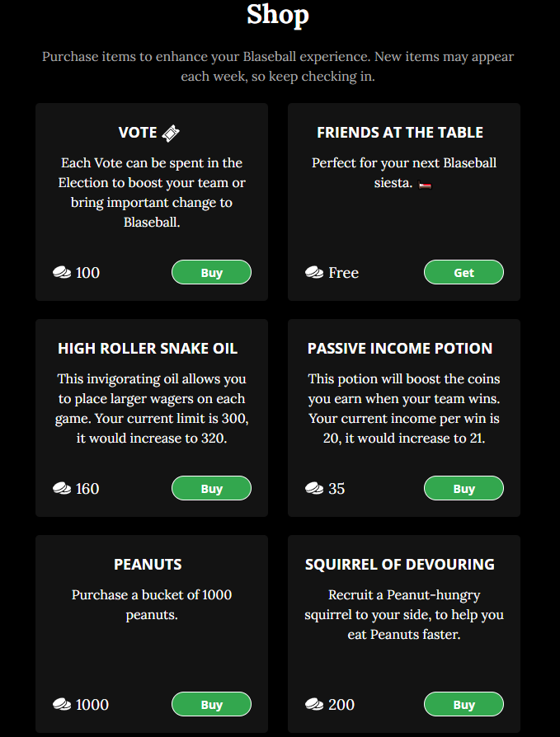This screenshot has height=737, width=560.
Task: Click the Shop page heading
Action: (x=278, y=15)
